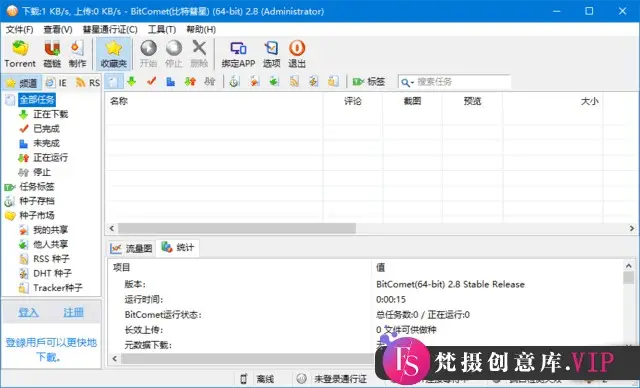
Task: Show RSS torrents via toolbar feed icon
Action: 294,82
